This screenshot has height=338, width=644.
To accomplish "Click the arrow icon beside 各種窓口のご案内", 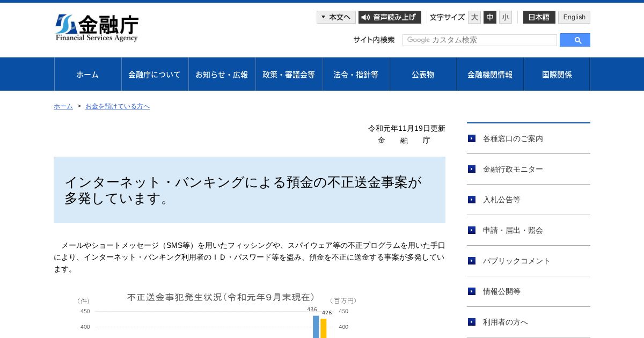I will (x=472, y=138).
